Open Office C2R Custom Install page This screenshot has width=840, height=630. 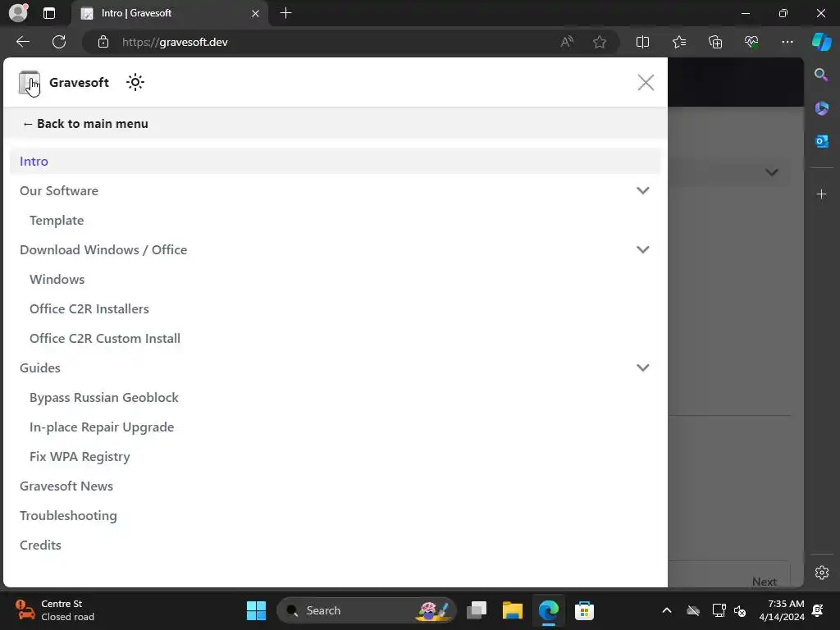click(104, 338)
